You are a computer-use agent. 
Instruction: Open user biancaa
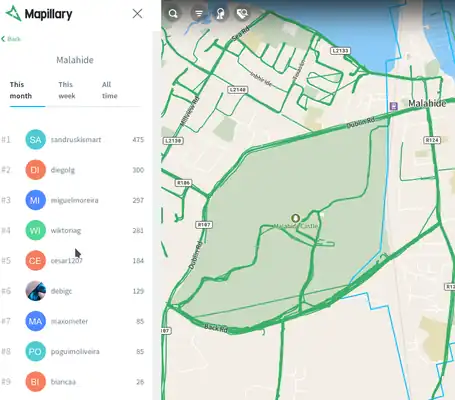click(63, 382)
